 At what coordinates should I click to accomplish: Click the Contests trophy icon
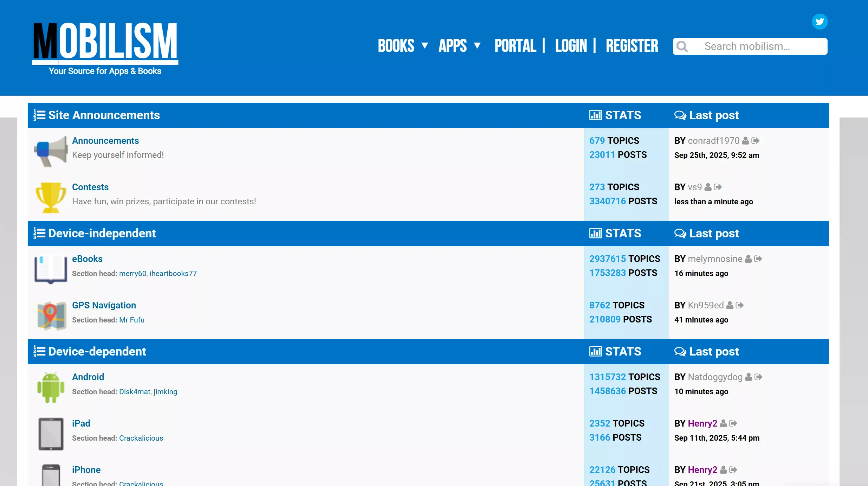(51, 197)
